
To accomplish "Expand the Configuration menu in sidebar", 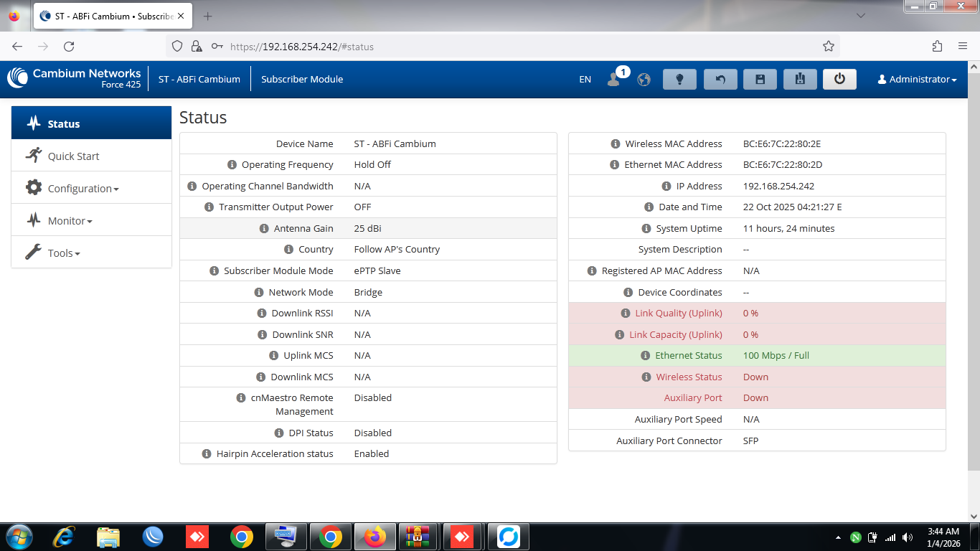I will tap(83, 189).
